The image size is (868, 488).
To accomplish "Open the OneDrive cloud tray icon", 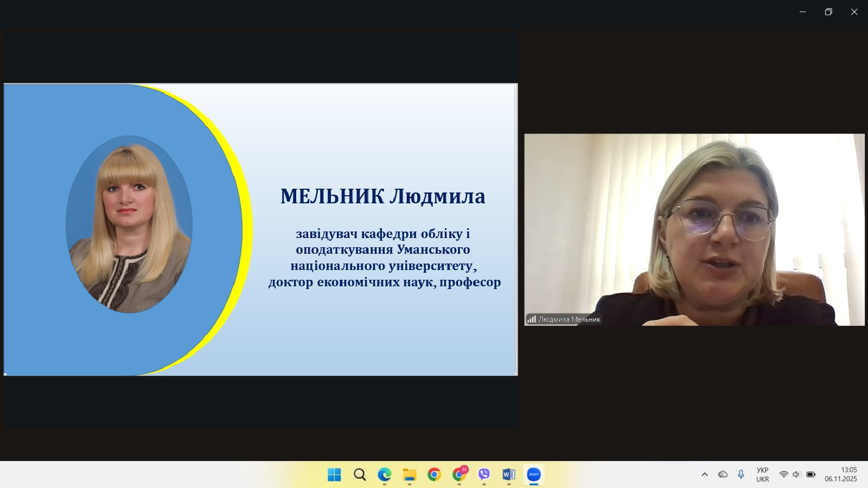I will click(723, 475).
